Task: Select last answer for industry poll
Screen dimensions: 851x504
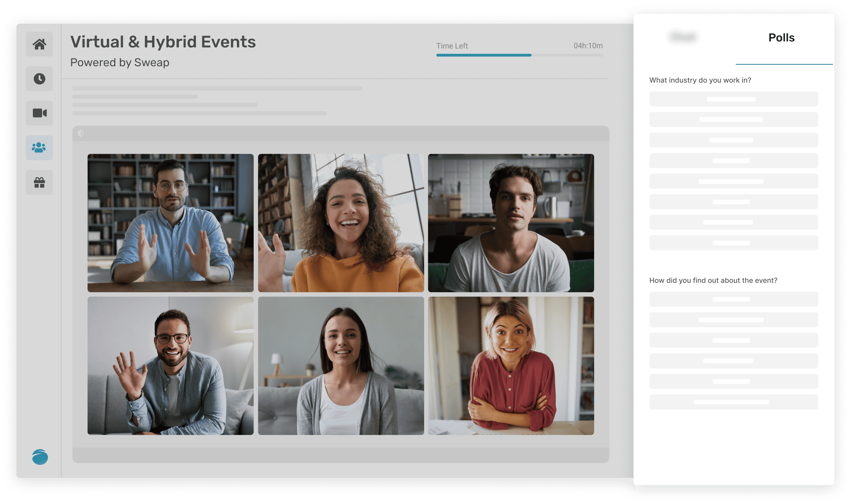Action: [x=733, y=243]
